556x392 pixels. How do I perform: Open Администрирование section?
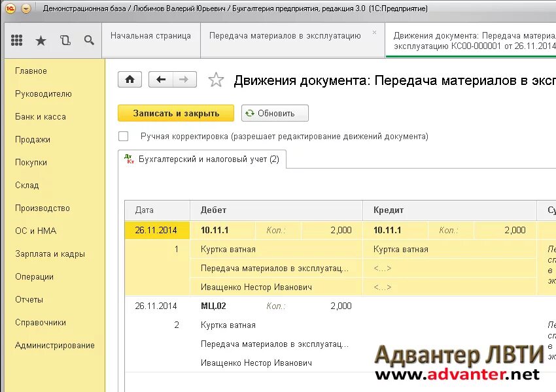[54, 345]
